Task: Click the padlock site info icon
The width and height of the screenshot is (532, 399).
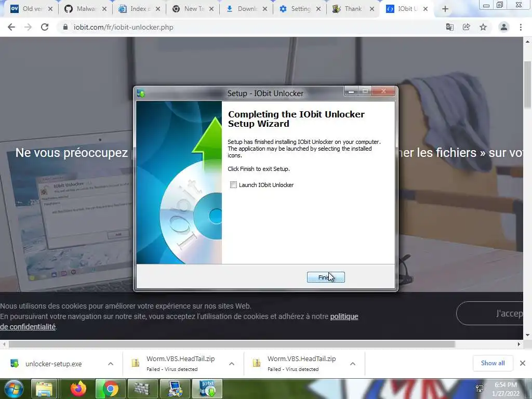Action: point(65,27)
